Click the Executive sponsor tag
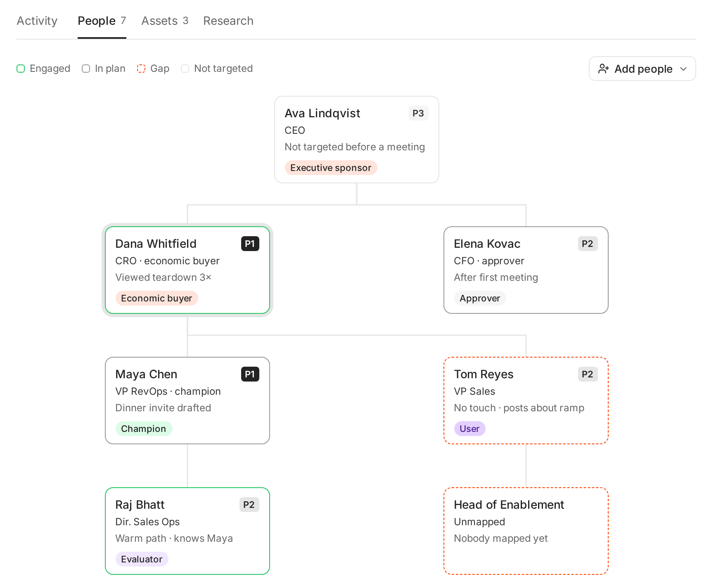 point(331,168)
